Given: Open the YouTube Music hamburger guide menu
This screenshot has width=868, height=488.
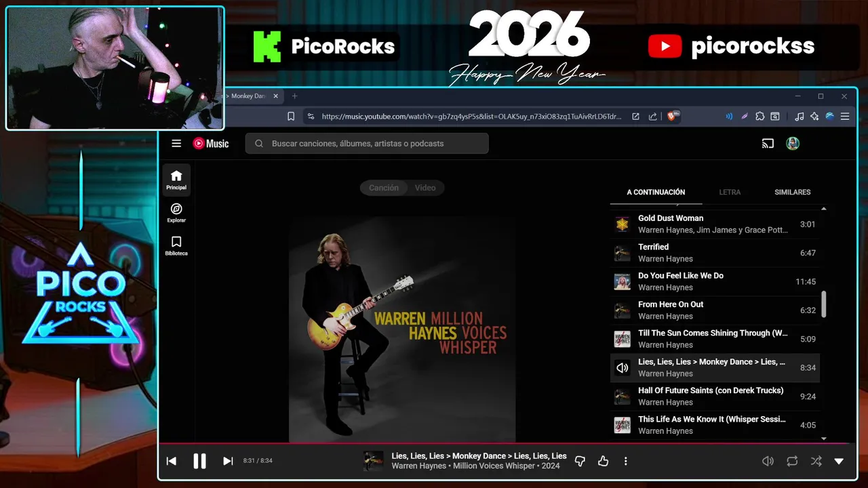Looking at the screenshot, I should click(x=176, y=144).
